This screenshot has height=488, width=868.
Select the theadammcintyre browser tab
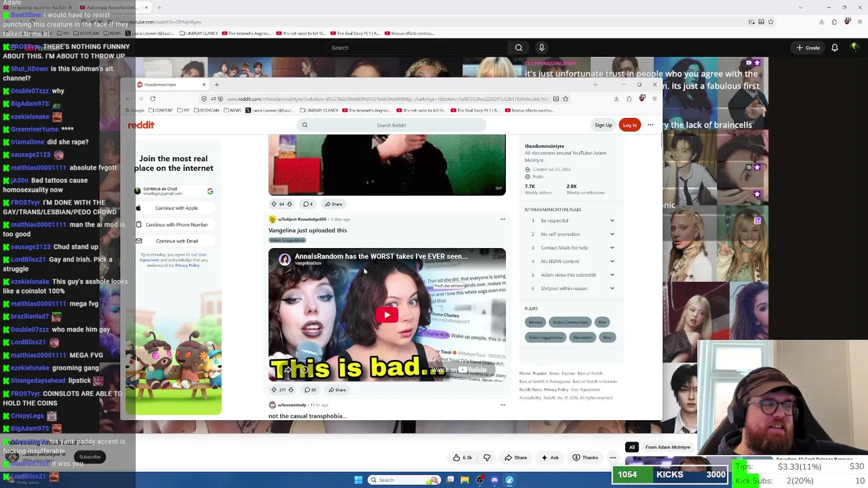[x=172, y=85]
